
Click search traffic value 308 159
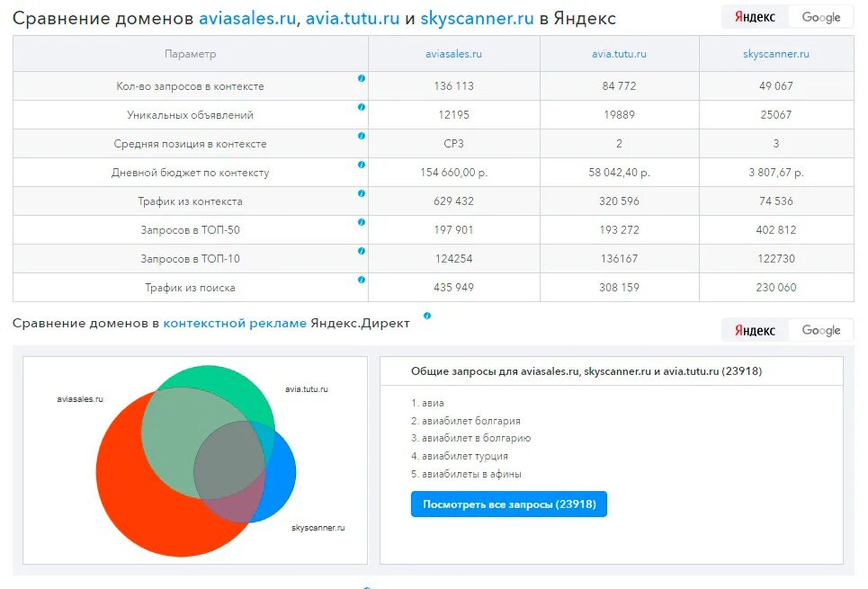point(619,288)
